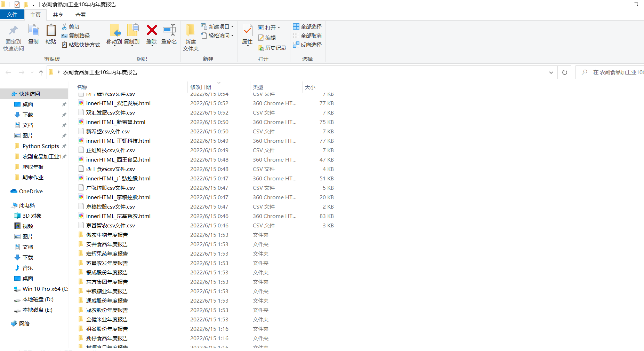This screenshot has width=644, height=351.
Task: Create a New folder (新建文件夹)
Action: pyautogui.click(x=191, y=38)
